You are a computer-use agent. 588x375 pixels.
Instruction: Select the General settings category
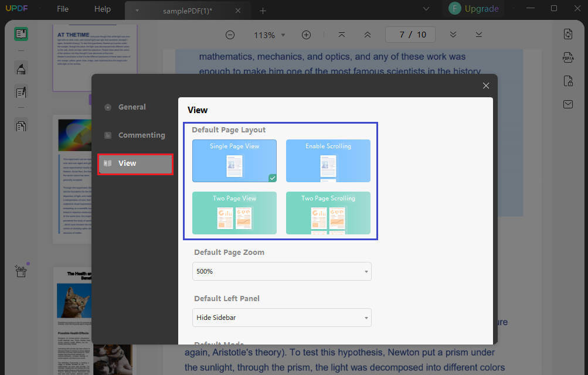[x=131, y=107]
